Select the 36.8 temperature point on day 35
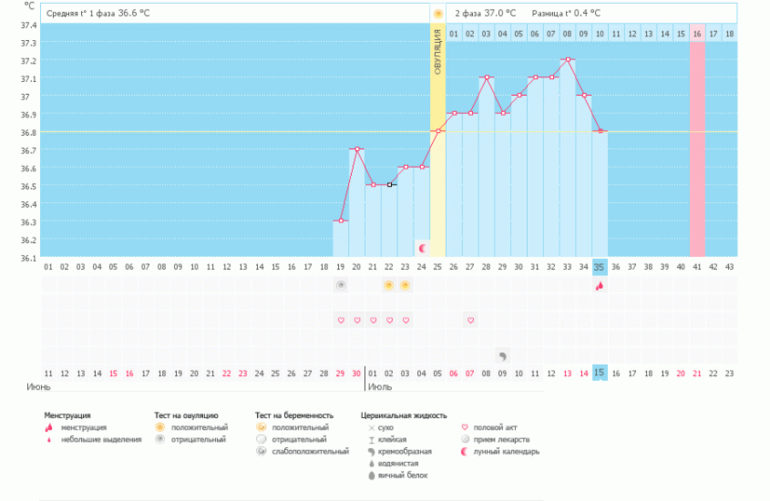 pos(600,131)
